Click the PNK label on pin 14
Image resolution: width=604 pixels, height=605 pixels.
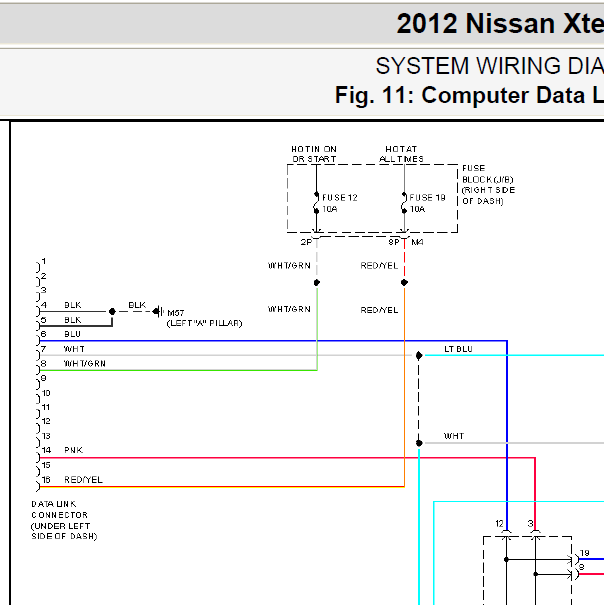coord(73,450)
